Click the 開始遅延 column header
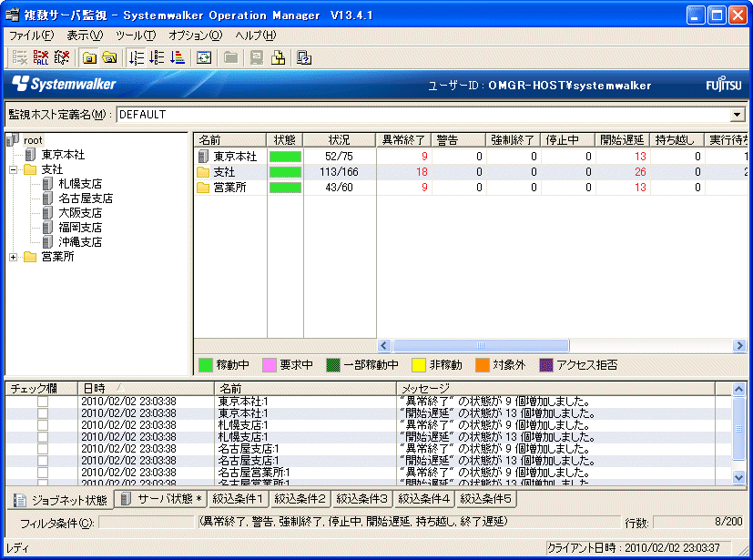The image size is (753, 560). [x=622, y=139]
